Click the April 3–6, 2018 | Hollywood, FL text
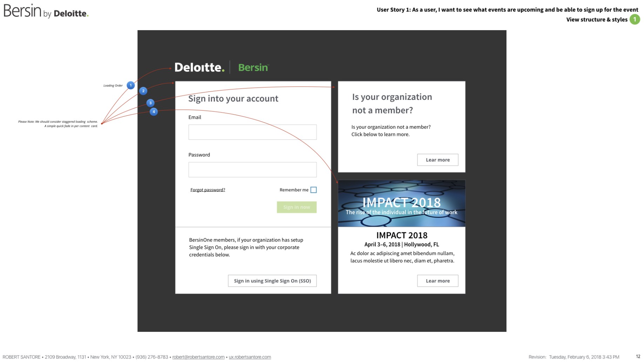 (x=402, y=245)
